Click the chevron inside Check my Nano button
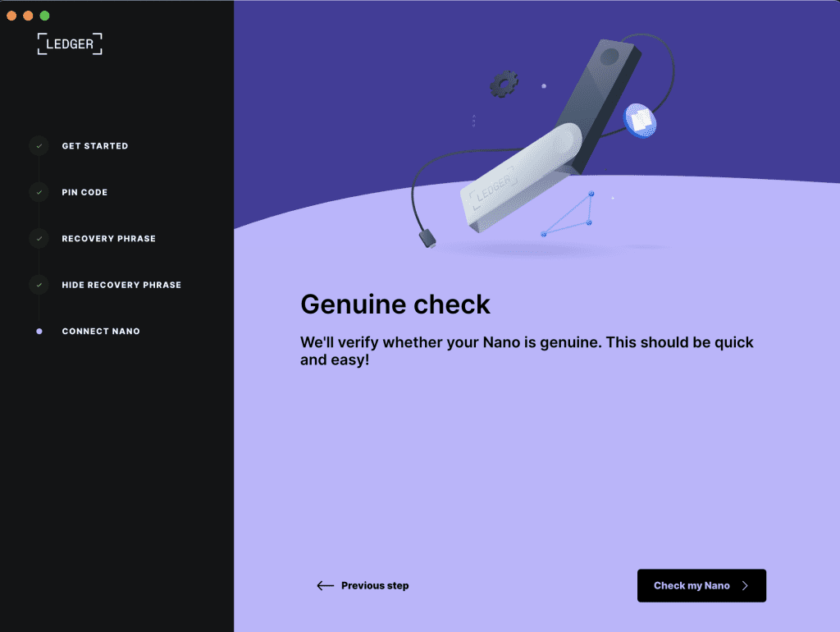This screenshot has height=632, width=840. (x=746, y=585)
